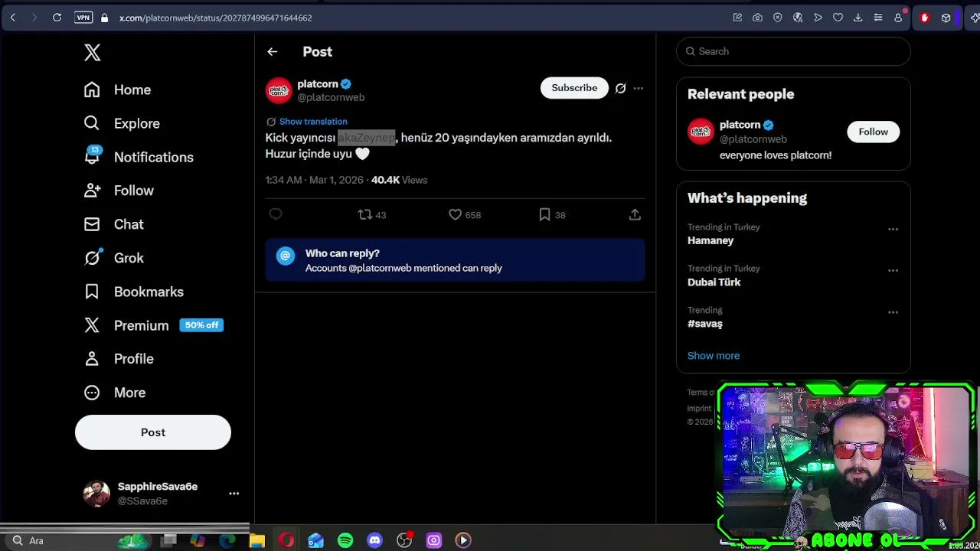This screenshot has width=980, height=551.
Task: Open Premium subscription page
Action: coord(153,325)
